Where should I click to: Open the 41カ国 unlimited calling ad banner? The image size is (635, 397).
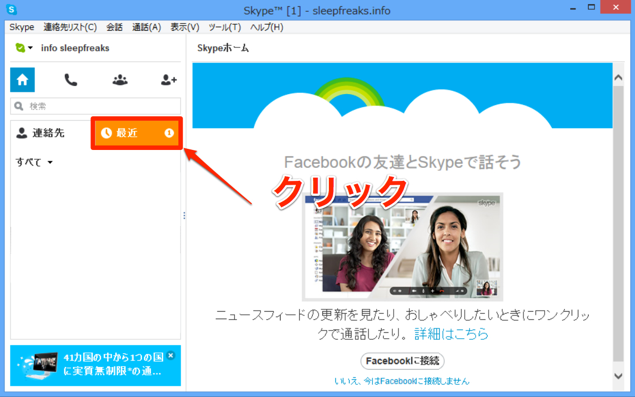click(x=96, y=365)
